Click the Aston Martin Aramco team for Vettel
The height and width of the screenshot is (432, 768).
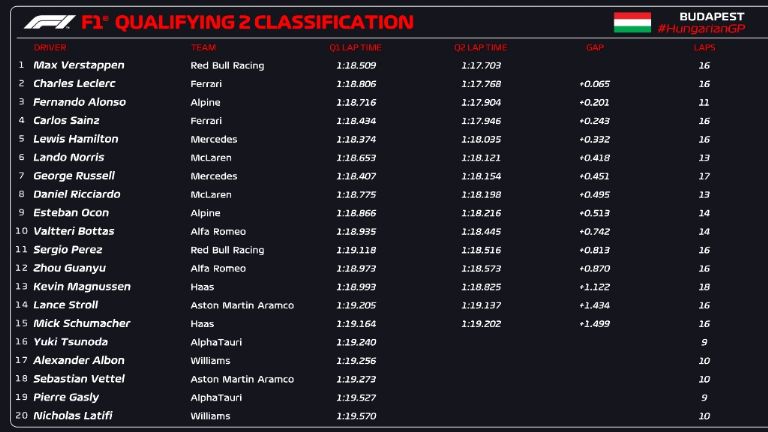click(242, 379)
